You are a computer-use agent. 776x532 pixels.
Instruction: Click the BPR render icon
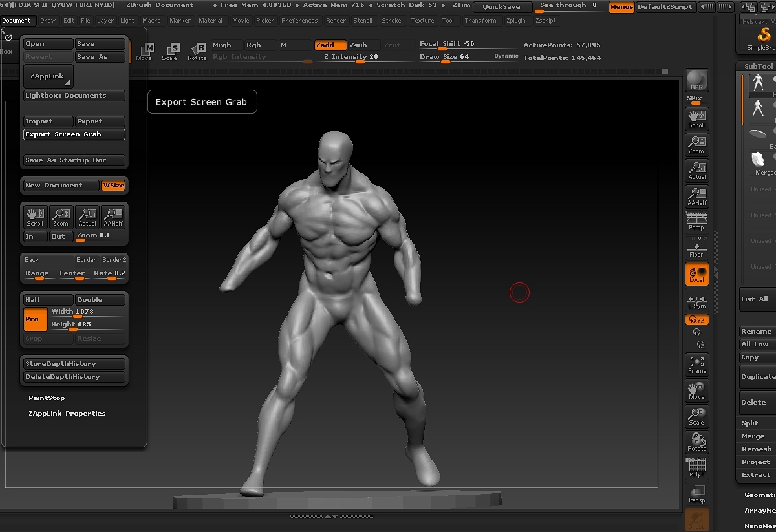[696, 80]
